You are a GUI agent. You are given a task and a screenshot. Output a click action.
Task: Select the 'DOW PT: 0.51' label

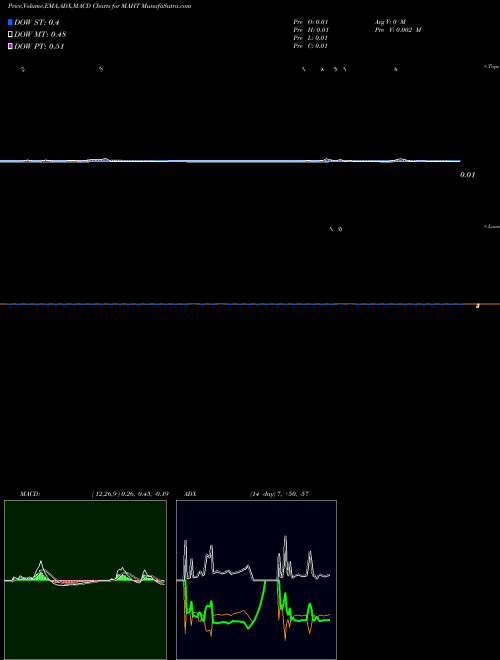[39, 47]
